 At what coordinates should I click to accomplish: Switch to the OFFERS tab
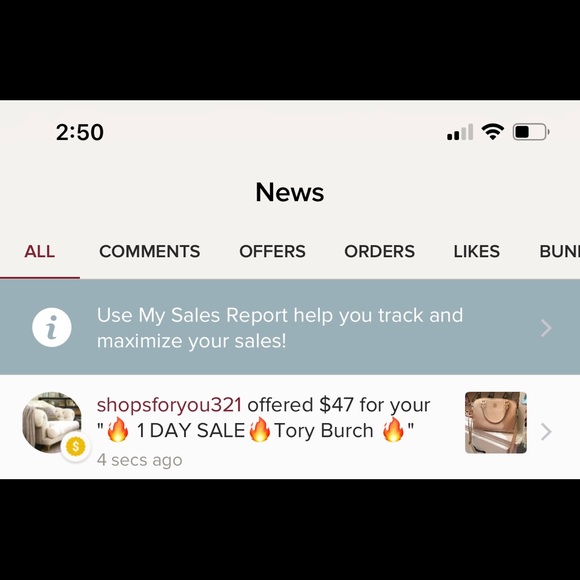272,252
